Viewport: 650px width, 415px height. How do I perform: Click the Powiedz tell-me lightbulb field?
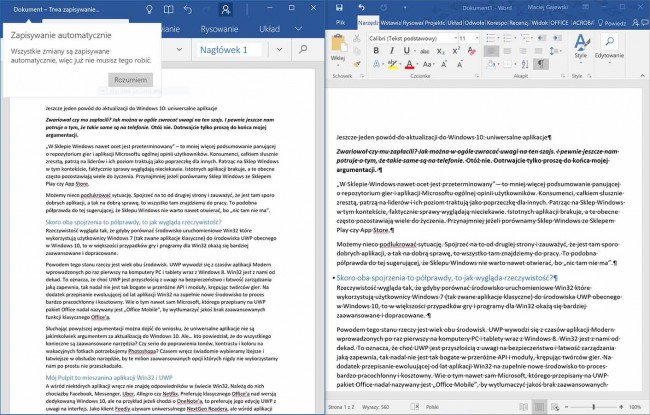pos(612,23)
